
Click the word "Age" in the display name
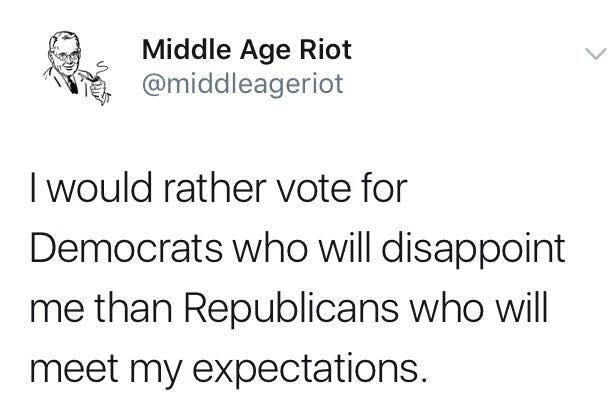coord(265,51)
